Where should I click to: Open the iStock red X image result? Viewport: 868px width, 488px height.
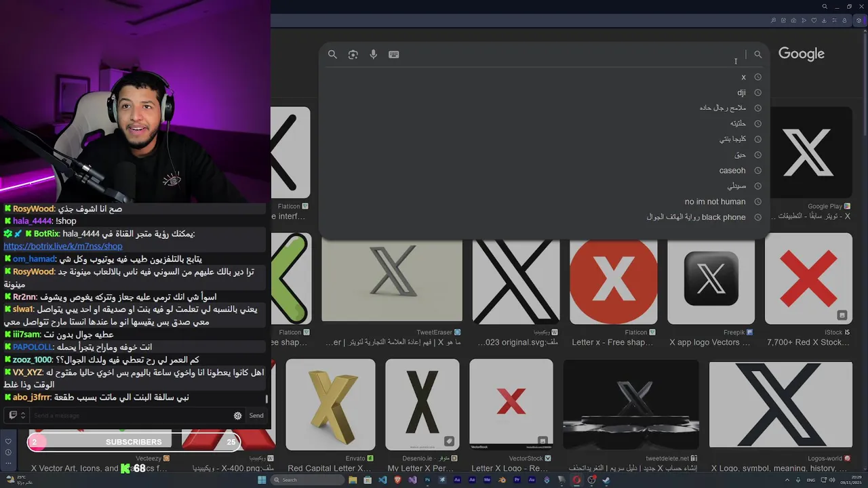(x=808, y=279)
